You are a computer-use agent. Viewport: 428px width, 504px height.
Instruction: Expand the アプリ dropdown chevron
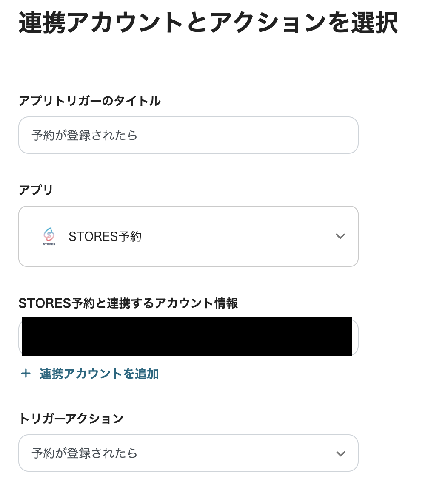coord(340,236)
